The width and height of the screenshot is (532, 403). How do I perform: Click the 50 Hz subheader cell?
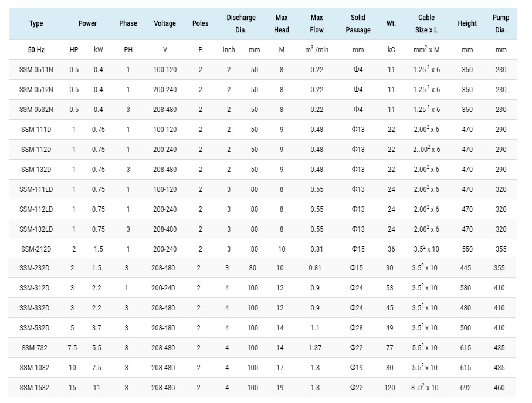[x=36, y=50]
